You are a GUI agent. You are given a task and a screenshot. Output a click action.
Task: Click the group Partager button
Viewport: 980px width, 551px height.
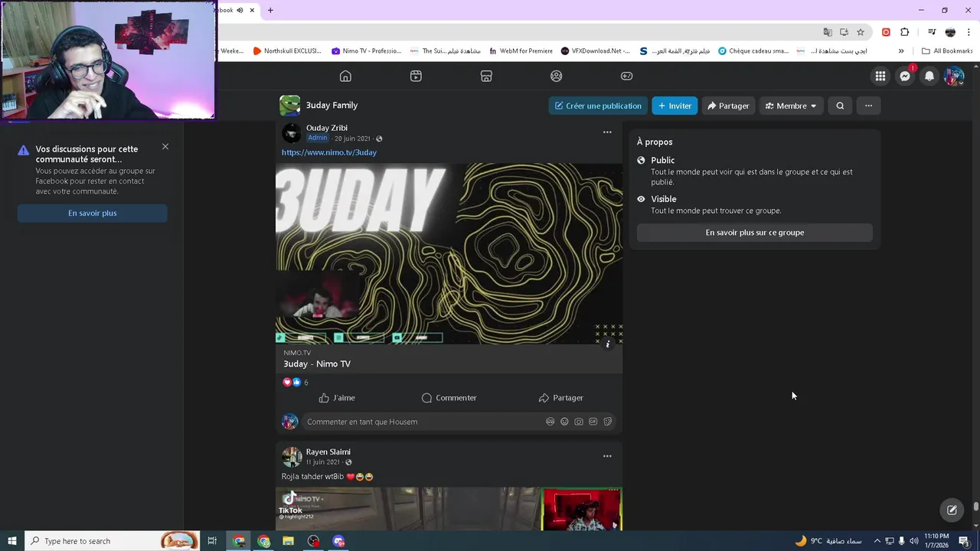[728, 106]
